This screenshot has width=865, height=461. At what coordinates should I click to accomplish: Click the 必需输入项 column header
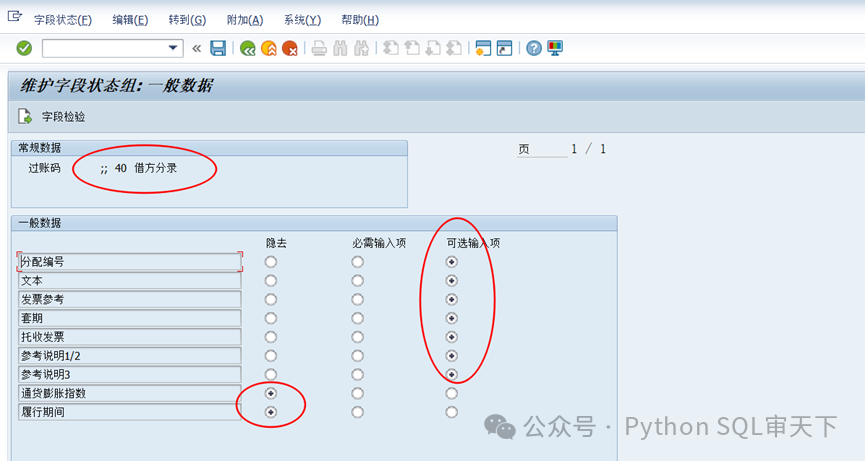point(379,243)
